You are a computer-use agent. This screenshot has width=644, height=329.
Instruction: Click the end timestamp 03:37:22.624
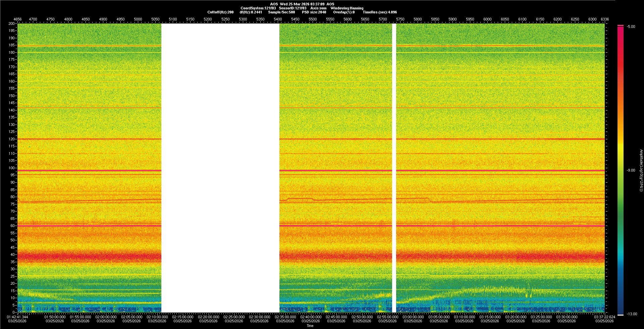pyautogui.click(x=604, y=317)
